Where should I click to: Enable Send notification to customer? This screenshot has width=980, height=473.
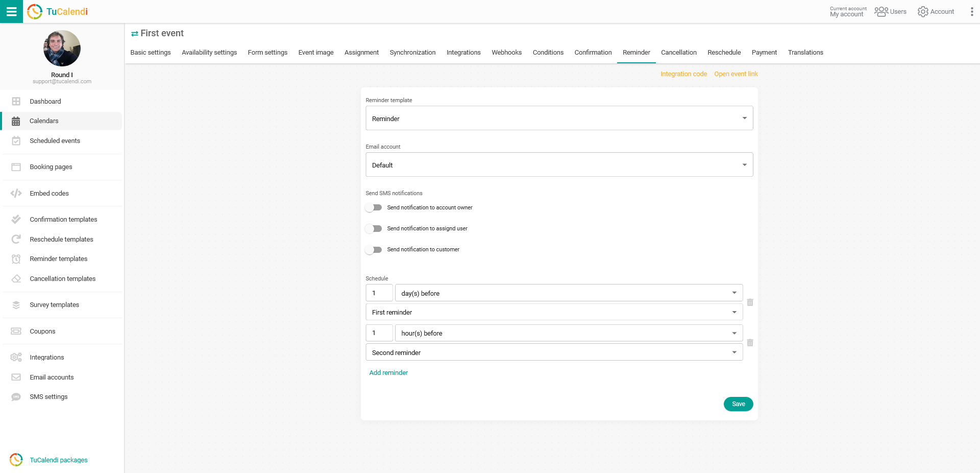374,249
